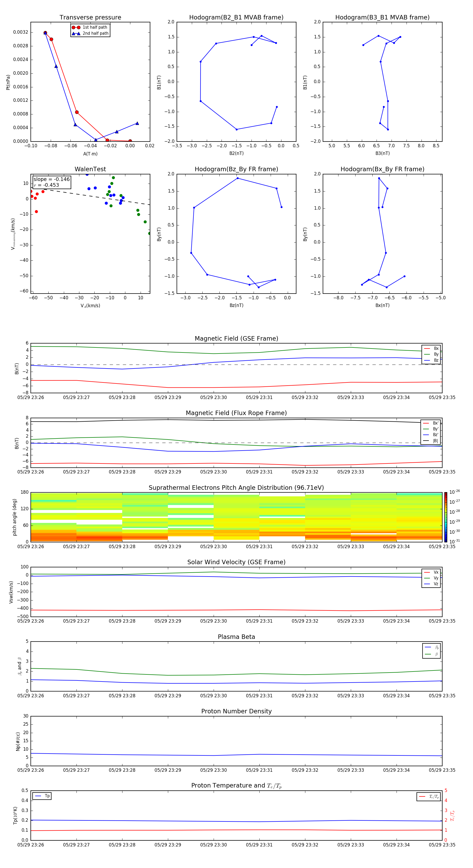Click the 'WalenTest' plot title
Image resolution: width=473 pixels, height=868 pixels.
pos(90,169)
